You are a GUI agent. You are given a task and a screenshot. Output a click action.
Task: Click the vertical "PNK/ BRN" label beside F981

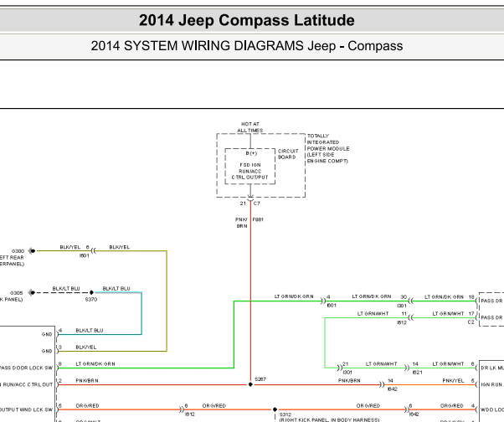pos(241,223)
